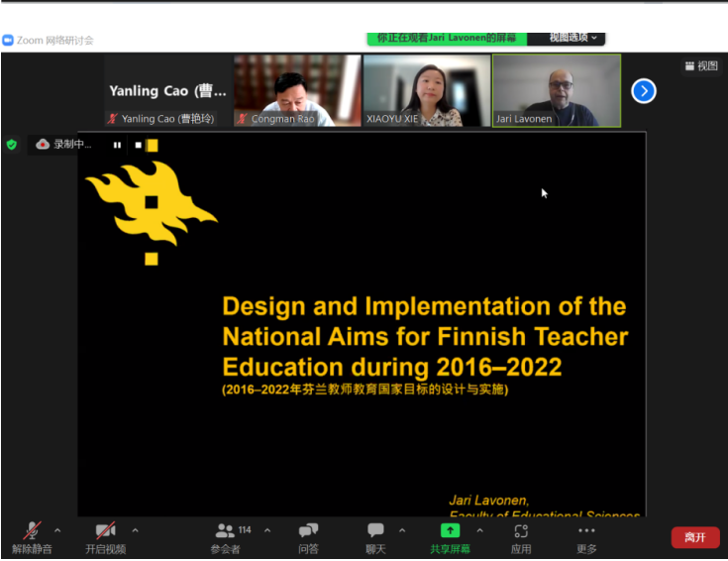
Task: Click the view layout button (视图)
Action: 701,66
